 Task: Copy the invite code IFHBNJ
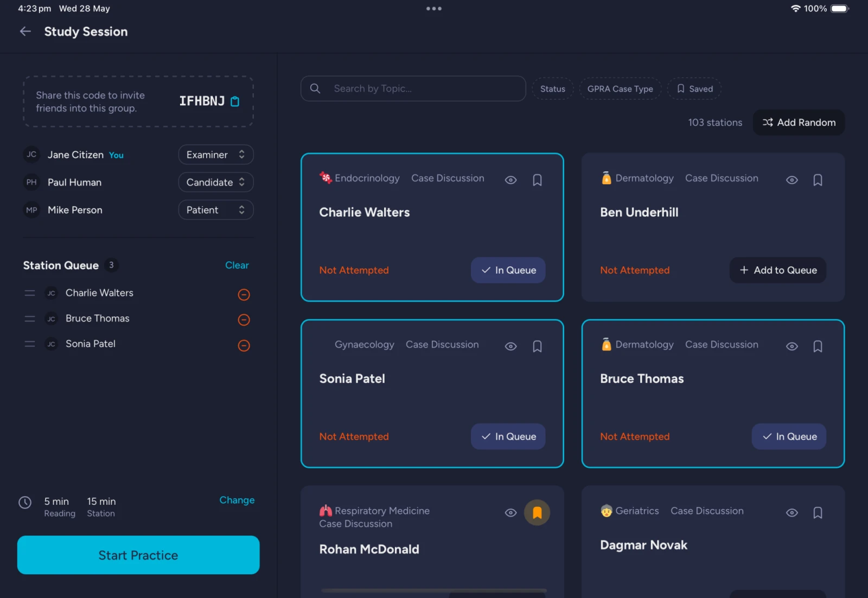pos(235,101)
